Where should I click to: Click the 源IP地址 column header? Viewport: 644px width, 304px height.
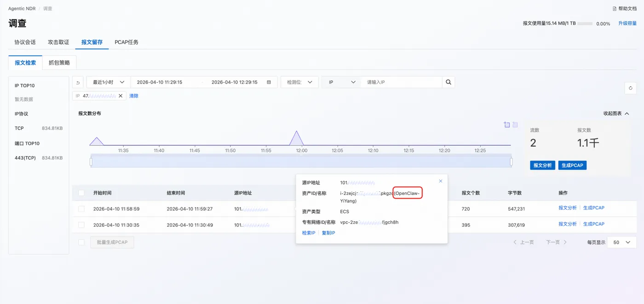click(243, 193)
